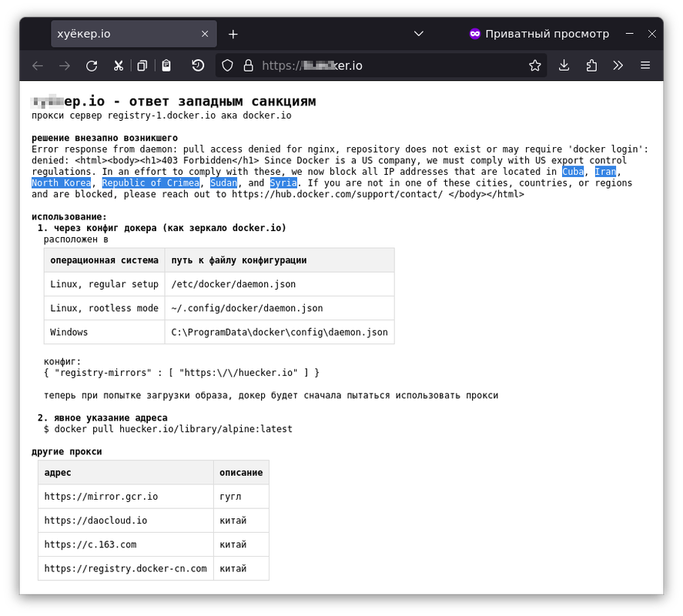
Task: Click cell ~/.config/docker/daemon.json
Action: tap(280, 308)
